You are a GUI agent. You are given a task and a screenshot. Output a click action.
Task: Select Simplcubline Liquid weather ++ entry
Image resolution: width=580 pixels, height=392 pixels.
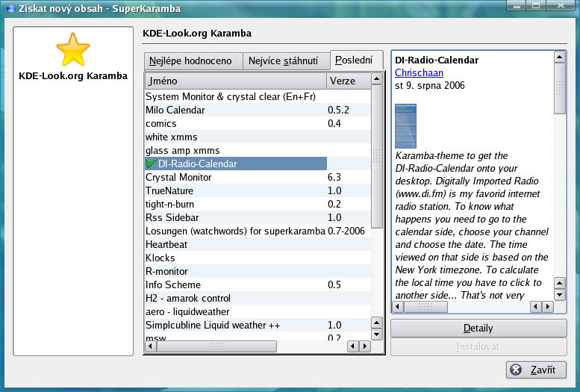tap(258, 325)
